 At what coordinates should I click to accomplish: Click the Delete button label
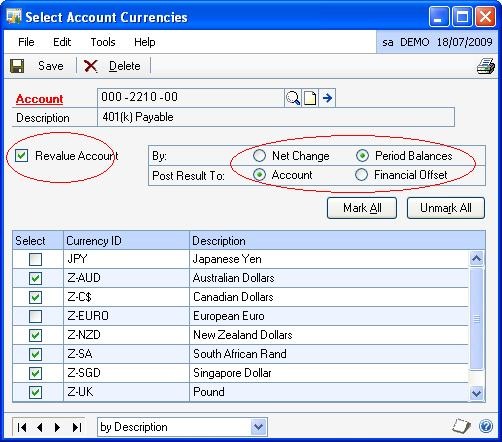click(125, 66)
